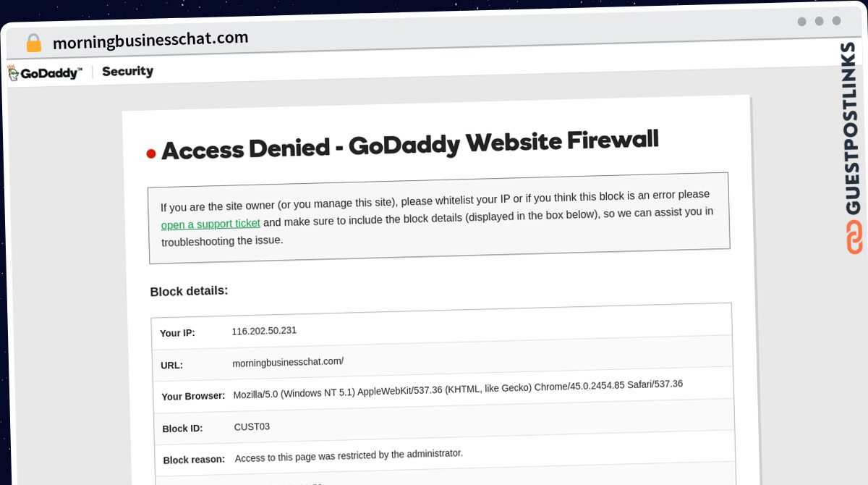Viewport: 868px width, 485px height.
Task: Click the rightmost gray window dot
Action: tap(837, 21)
